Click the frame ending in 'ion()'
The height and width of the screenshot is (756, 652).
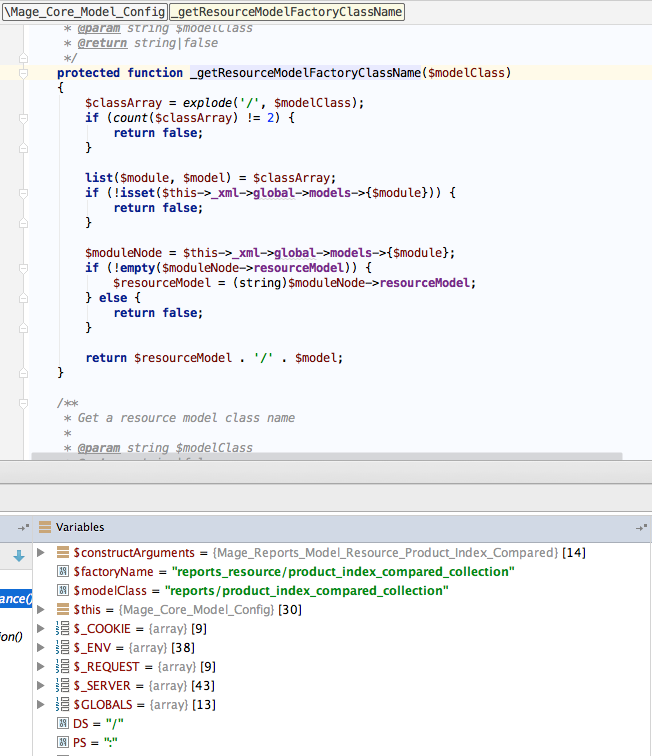click(x=12, y=637)
